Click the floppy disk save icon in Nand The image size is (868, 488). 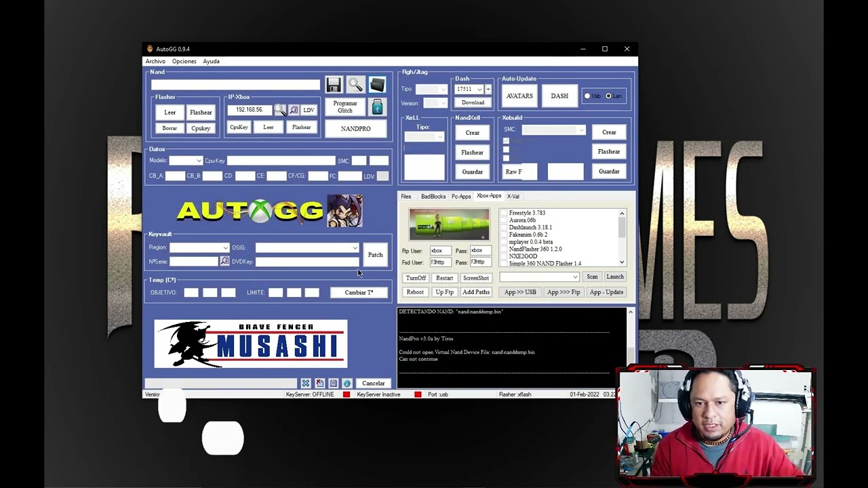(x=334, y=84)
